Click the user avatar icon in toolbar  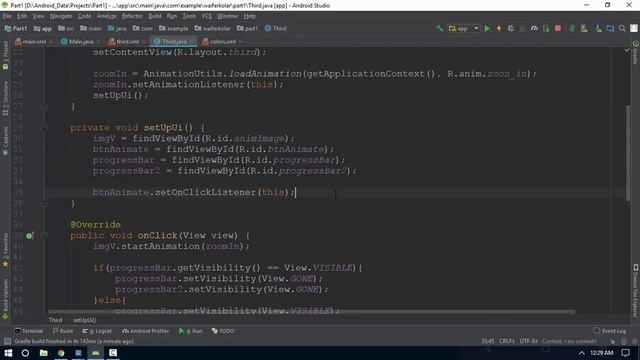point(634,29)
